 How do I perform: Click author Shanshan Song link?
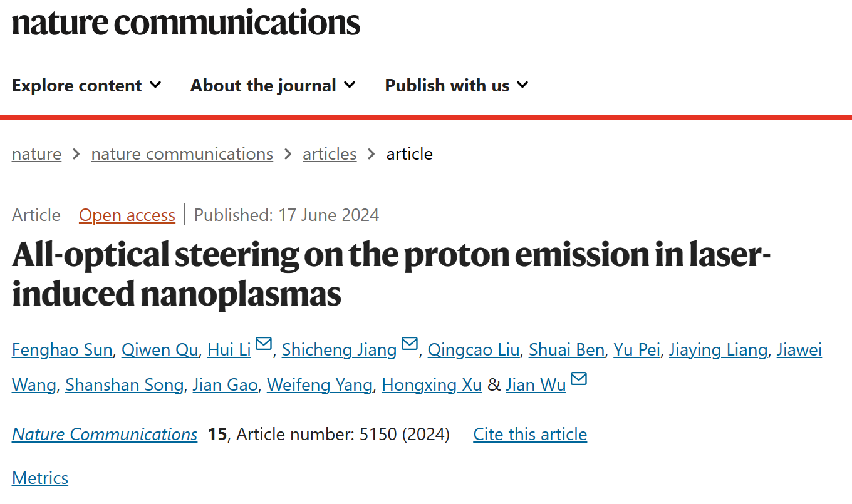(x=124, y=385)
